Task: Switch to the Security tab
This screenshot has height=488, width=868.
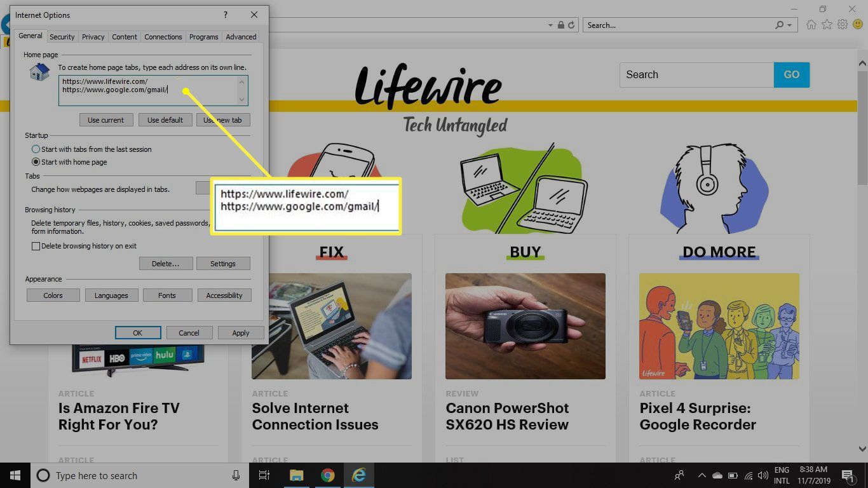Action: coord(62,37)
